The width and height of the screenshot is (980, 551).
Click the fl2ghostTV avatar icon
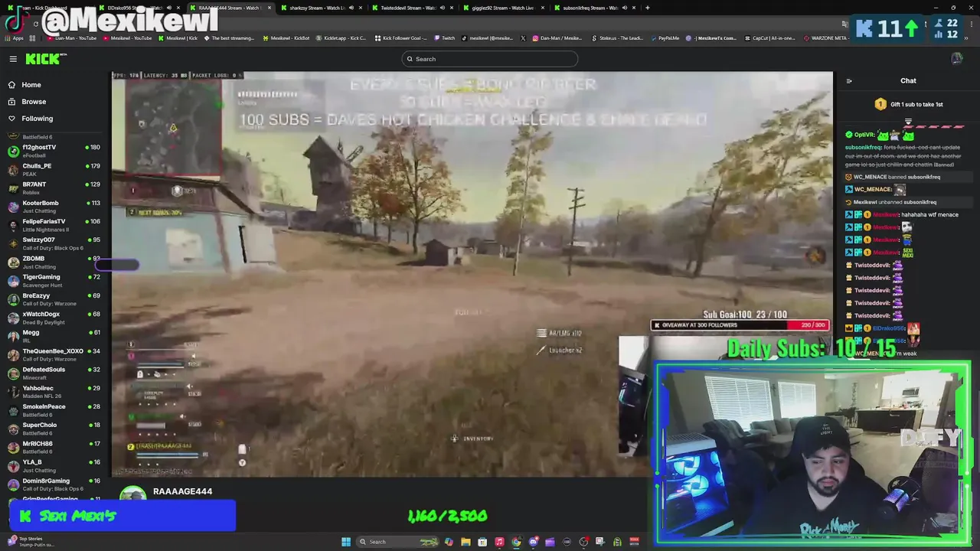[x=13, y=151]
